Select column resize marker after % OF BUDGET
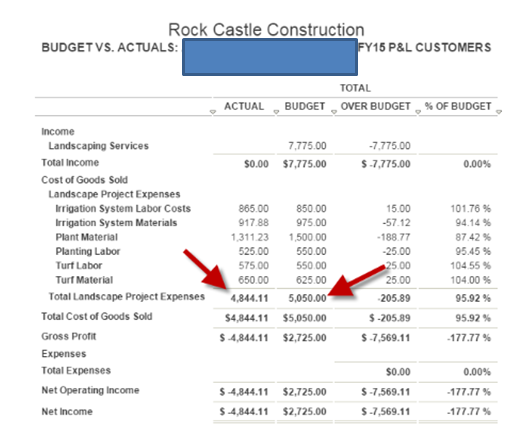The image size is (532, 444). 499,112
